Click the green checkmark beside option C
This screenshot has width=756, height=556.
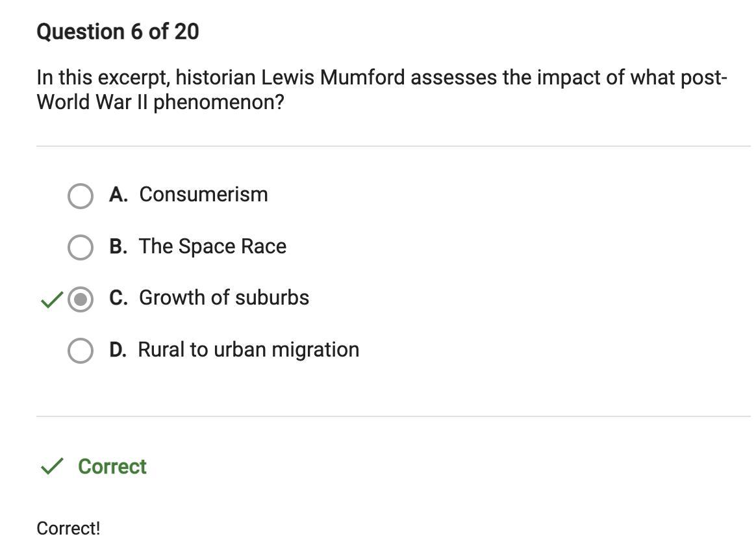point(51,299)
